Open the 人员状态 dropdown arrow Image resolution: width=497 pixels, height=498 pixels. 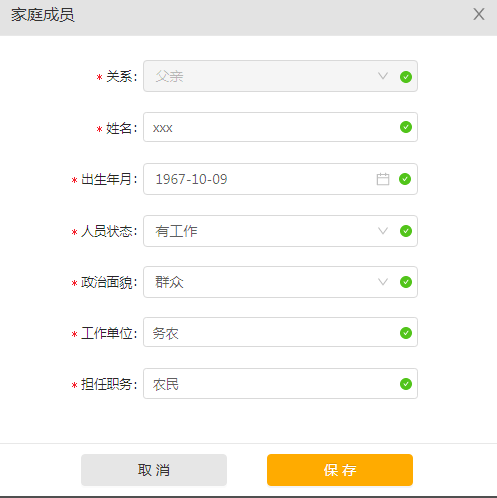(x=383, y=231)
